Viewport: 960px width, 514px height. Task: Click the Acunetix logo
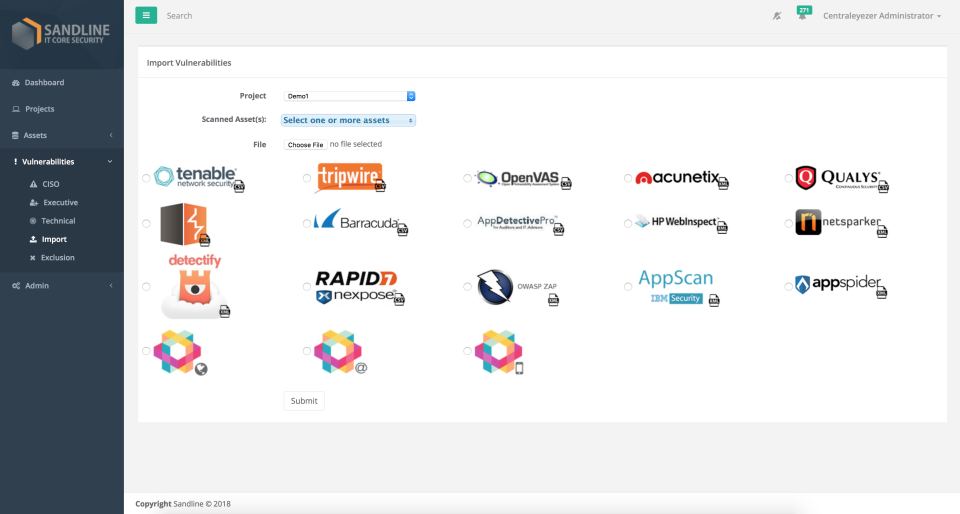[x=682, y=179]
